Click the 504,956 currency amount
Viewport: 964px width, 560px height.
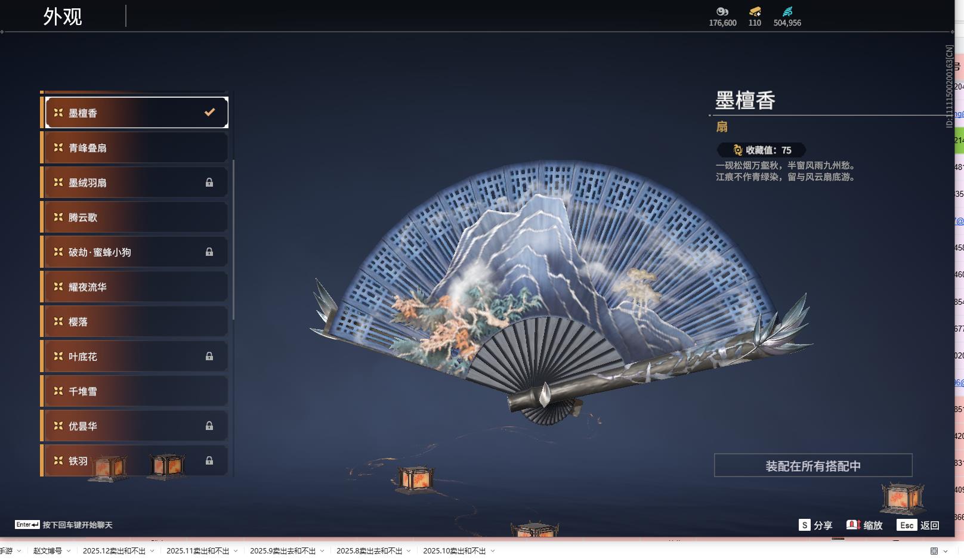click(x=787, y=23)
